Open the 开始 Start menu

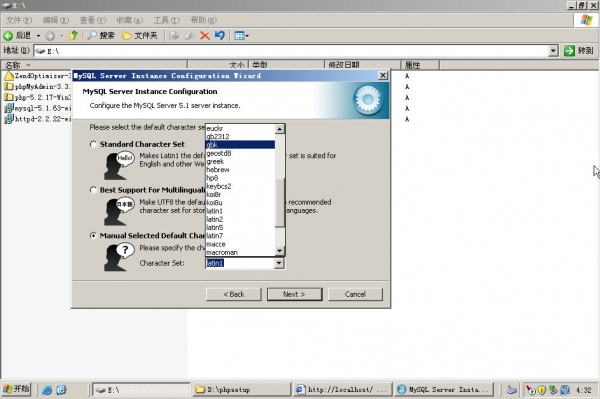[x=16, y=389]
